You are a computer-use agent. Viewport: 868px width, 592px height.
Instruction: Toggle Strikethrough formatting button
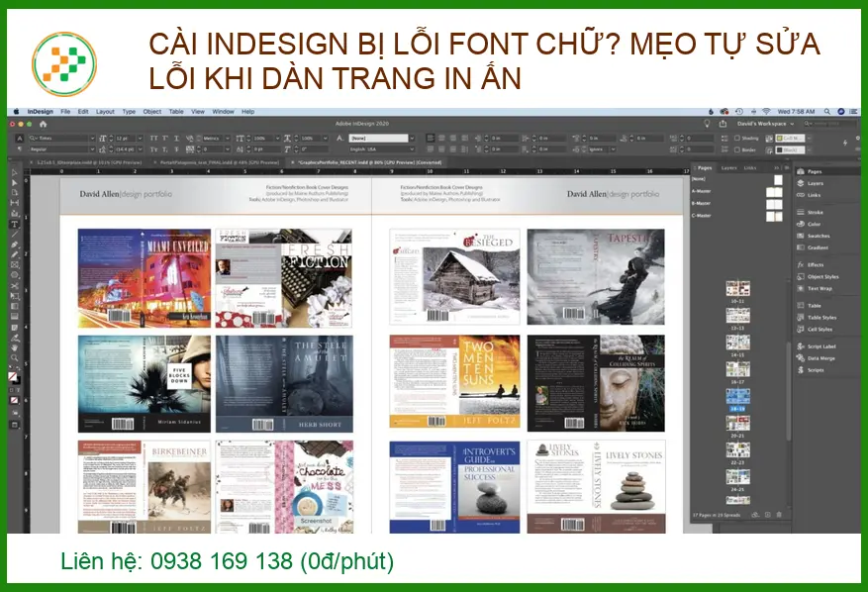coord(176,149)
